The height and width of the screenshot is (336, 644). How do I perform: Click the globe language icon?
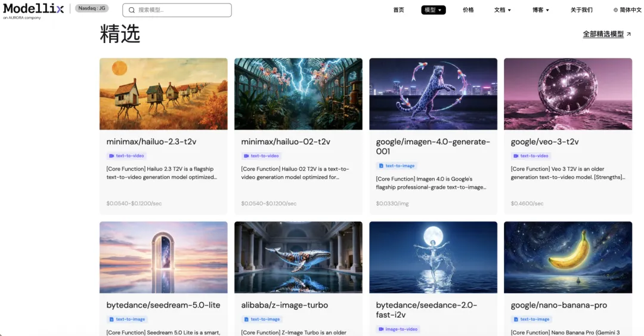click(x=615, y=10)
